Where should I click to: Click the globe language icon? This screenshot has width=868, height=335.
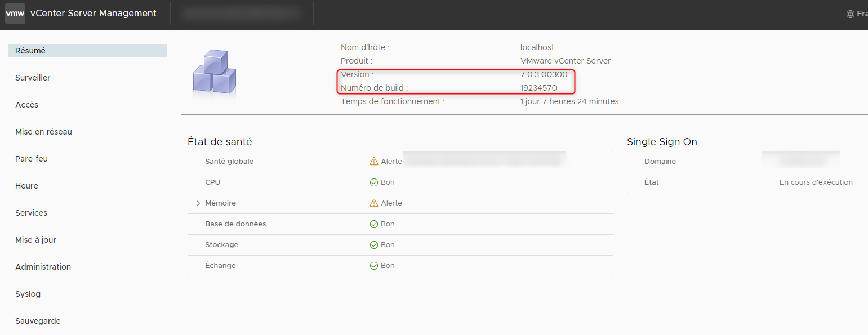[x=851, y=14]
